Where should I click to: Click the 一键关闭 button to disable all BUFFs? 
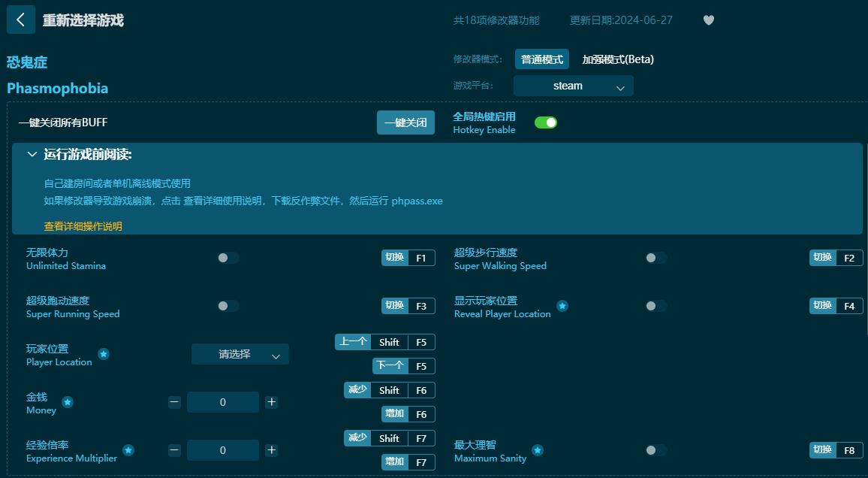point(405,122)
